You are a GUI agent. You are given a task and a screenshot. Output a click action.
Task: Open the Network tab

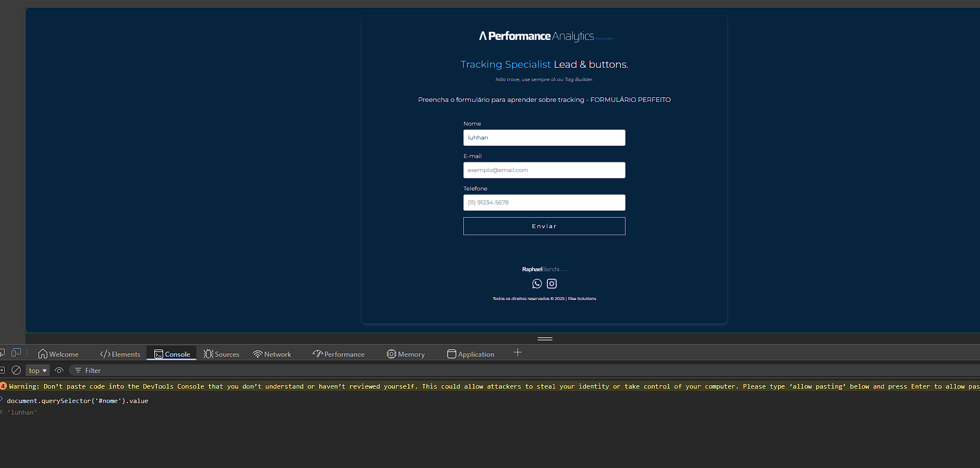click(272, 354)
